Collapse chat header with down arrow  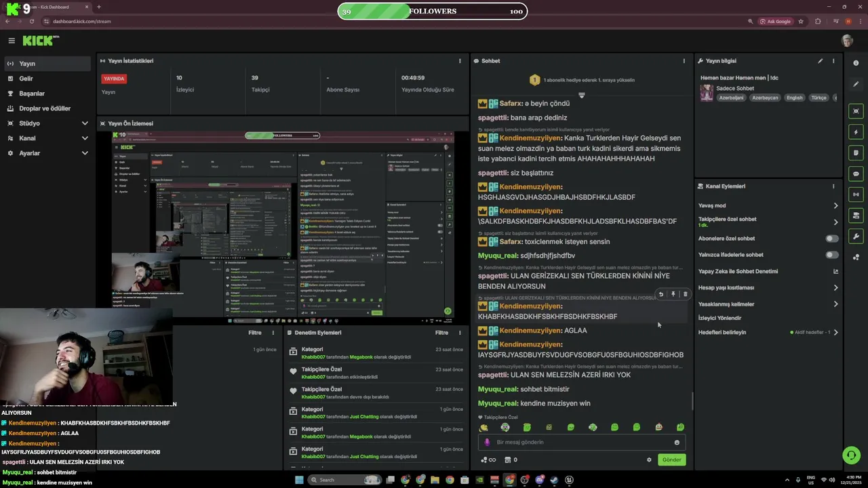coord(581,96)
